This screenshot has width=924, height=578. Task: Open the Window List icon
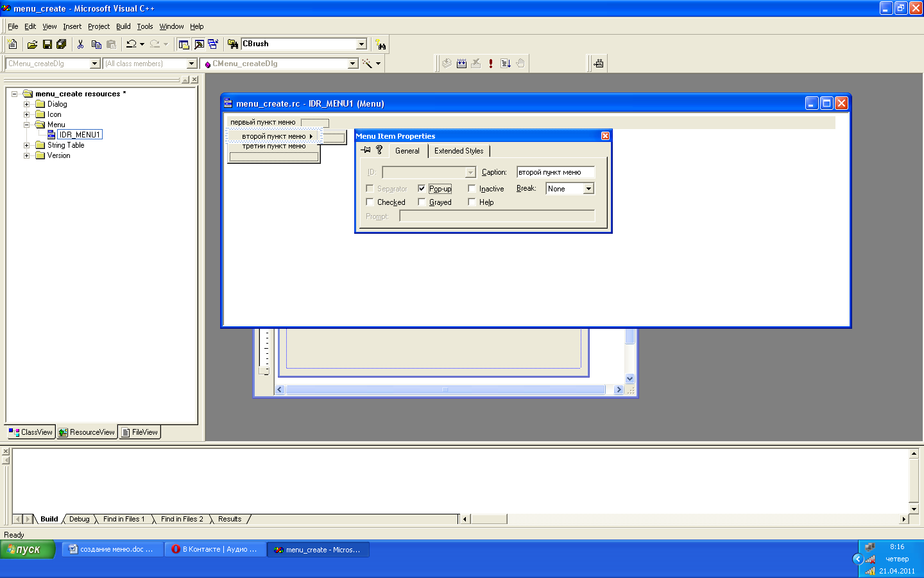coord(213,44)
